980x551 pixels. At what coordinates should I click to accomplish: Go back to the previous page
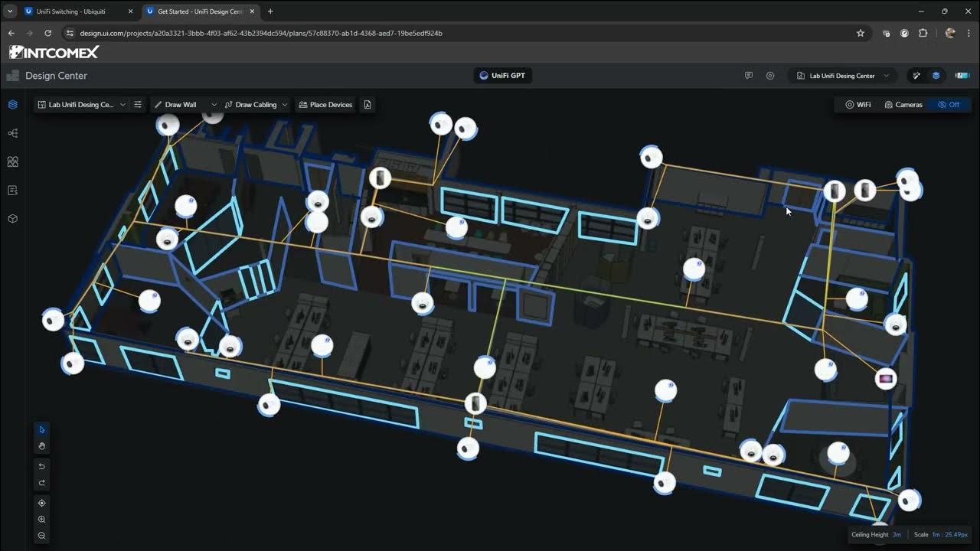[11, 33]
